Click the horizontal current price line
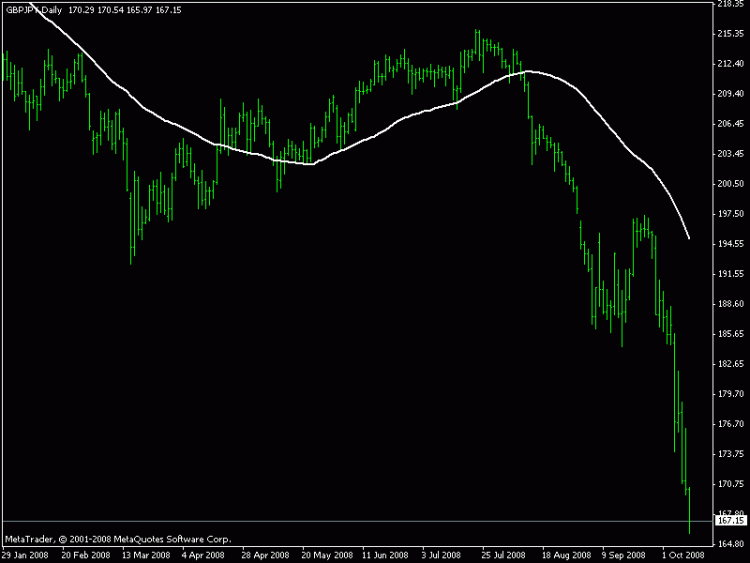Screen dimensions: 750x563 click(357, 521)
